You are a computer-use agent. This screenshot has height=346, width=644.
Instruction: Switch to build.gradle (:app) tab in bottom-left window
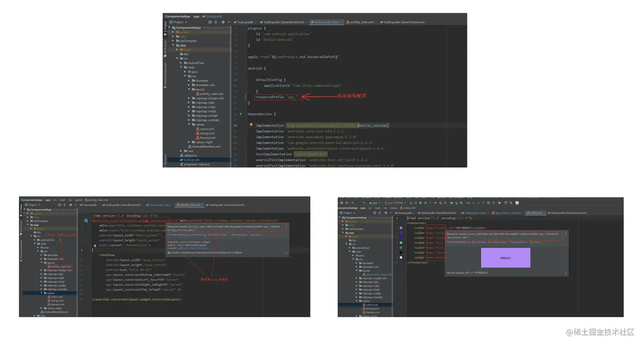pyautogui.click(x=160, y=205)
